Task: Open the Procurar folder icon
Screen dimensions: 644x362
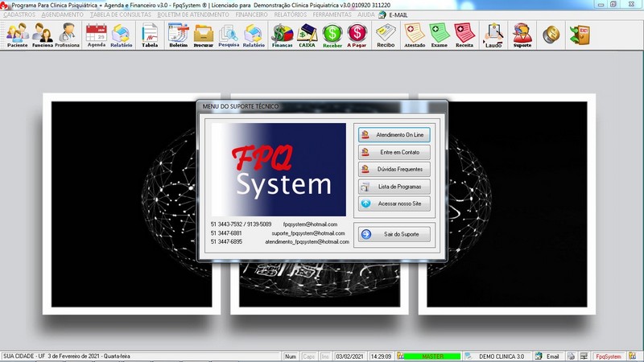Action: pyautogui.click(x=204, y=35)
